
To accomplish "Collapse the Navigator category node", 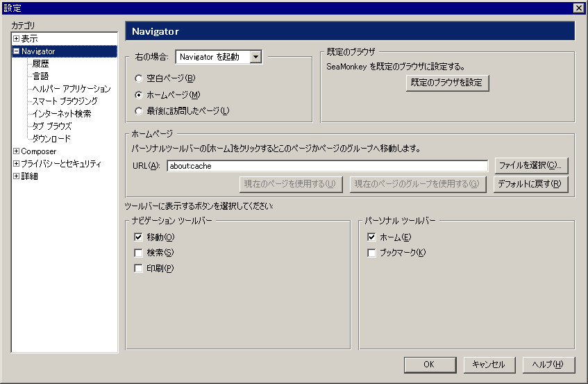I will click(16, 51).
